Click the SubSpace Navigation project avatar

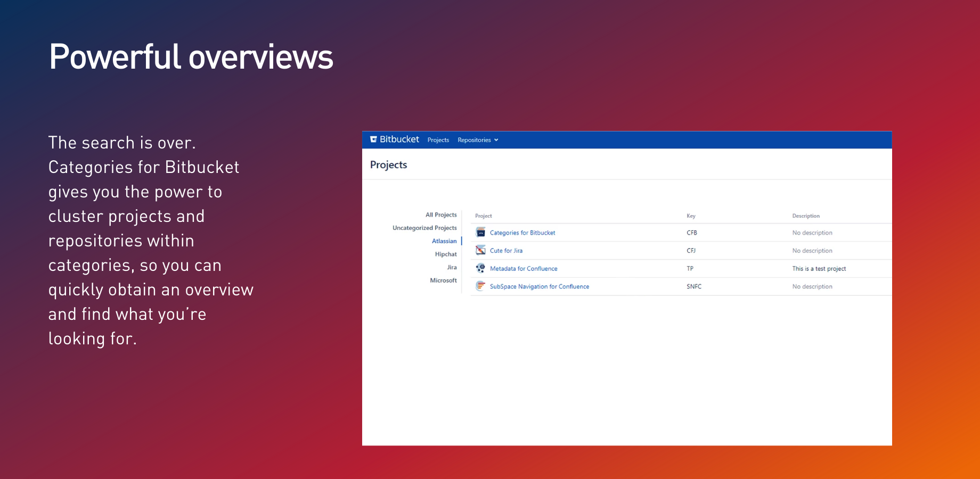coord(480,286)
